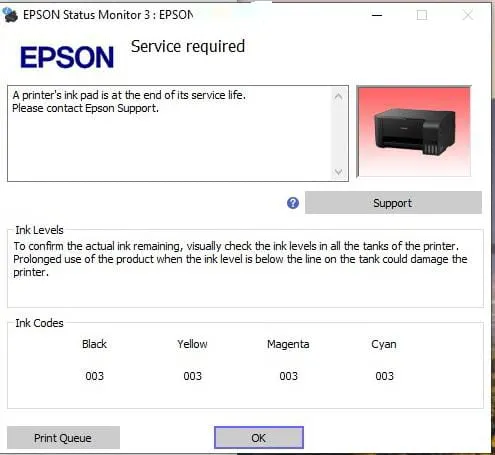Open the Print Queue
The image size is (495, 455).
pyautogui.click(x=63, y=437)
